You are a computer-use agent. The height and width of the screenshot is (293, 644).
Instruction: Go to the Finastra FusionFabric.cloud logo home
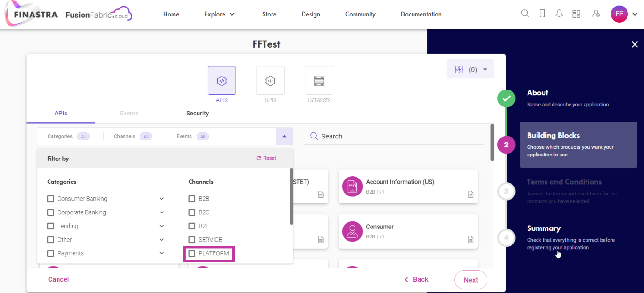pyautogui.click(x=69, y=14)
